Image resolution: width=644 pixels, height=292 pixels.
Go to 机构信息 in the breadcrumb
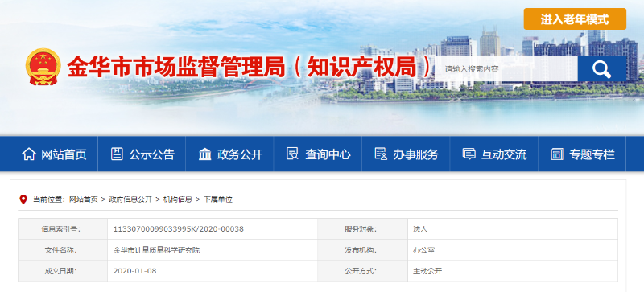[x=177, y=199]
